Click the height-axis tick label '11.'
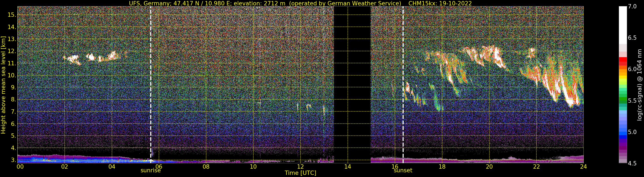Screen dimensions: 644x177 click(12, 63)
